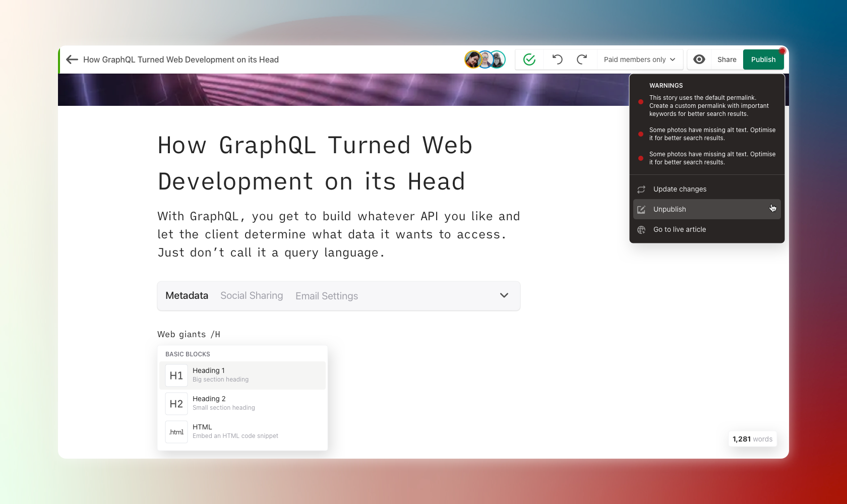This screenshot has width=847, height=504.
Task: Redo the last undone change
Action: pyautogui.click(x=582, y=59)
